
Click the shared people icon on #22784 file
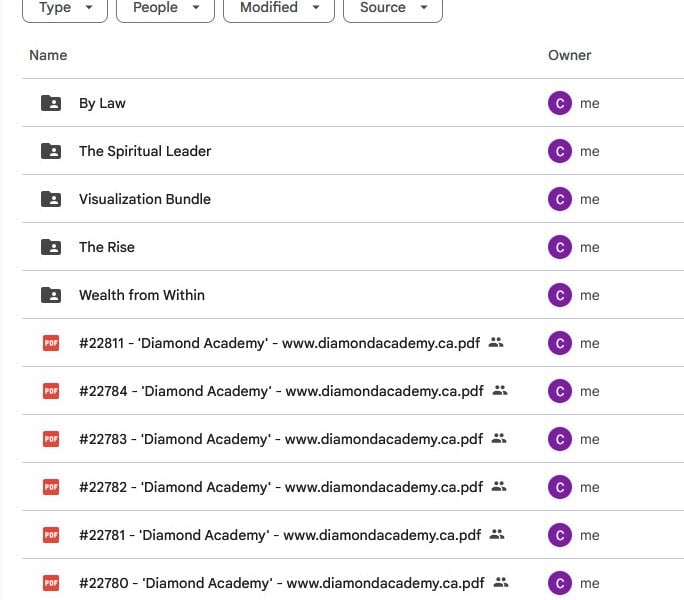500,391
